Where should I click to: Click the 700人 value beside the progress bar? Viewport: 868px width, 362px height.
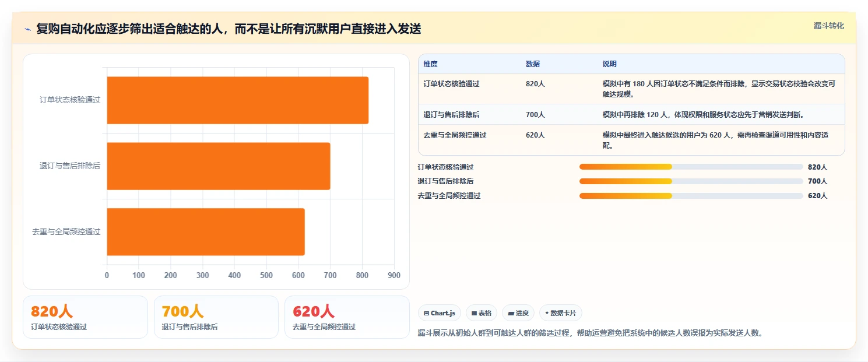[817, 181]
